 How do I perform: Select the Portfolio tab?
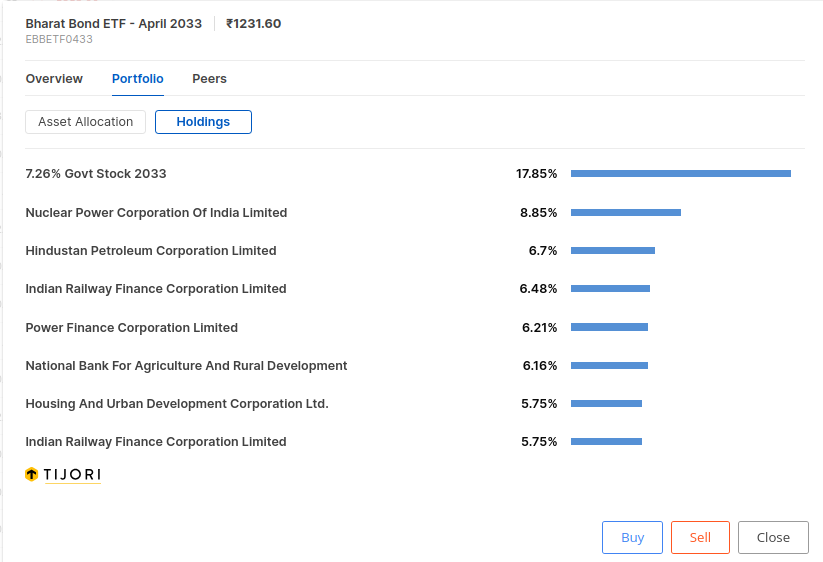pyautogui.click(x=138, y=79)
